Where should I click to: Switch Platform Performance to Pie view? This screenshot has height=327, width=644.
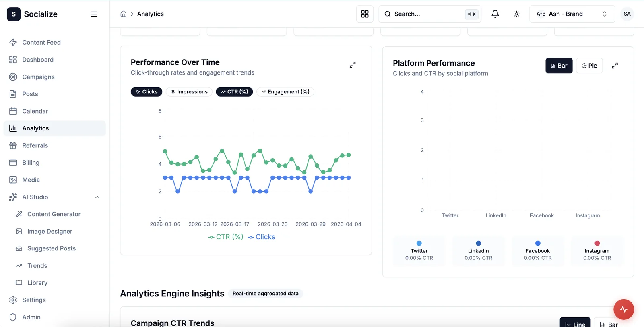click(x=589, y=66)
